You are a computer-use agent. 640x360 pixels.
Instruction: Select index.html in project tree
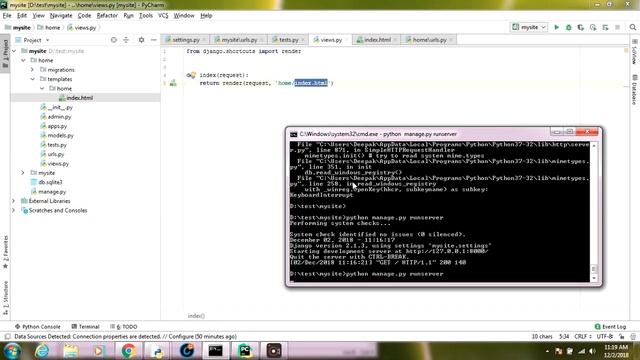point(79,98)
